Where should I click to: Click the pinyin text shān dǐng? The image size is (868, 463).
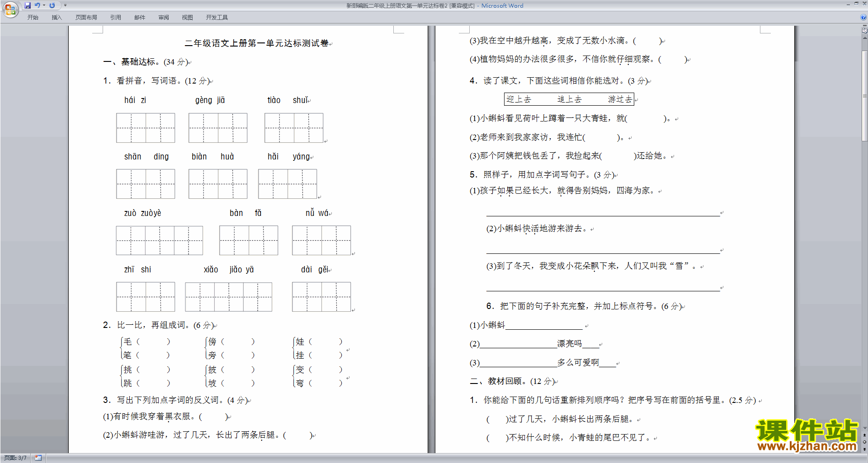(146, 157)
